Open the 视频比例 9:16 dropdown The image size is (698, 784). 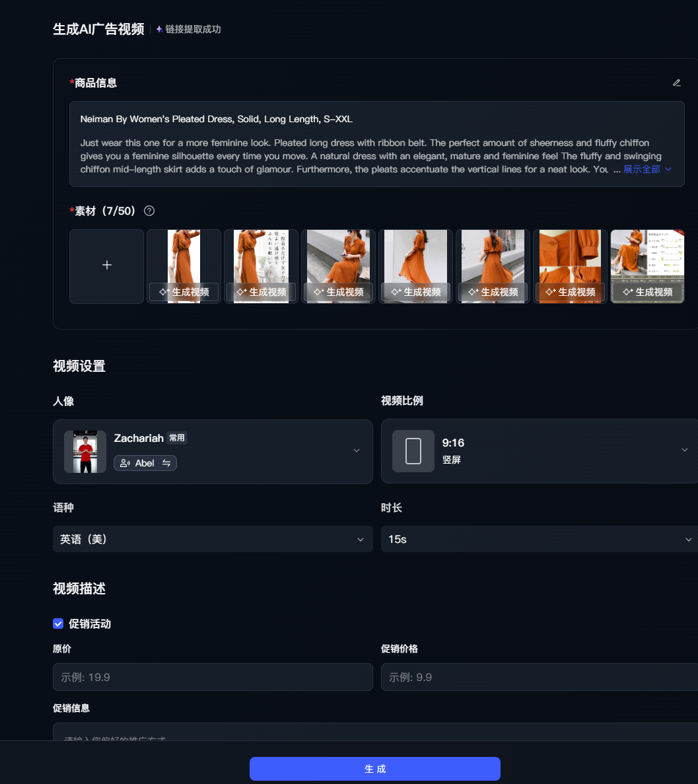[684, 450]
